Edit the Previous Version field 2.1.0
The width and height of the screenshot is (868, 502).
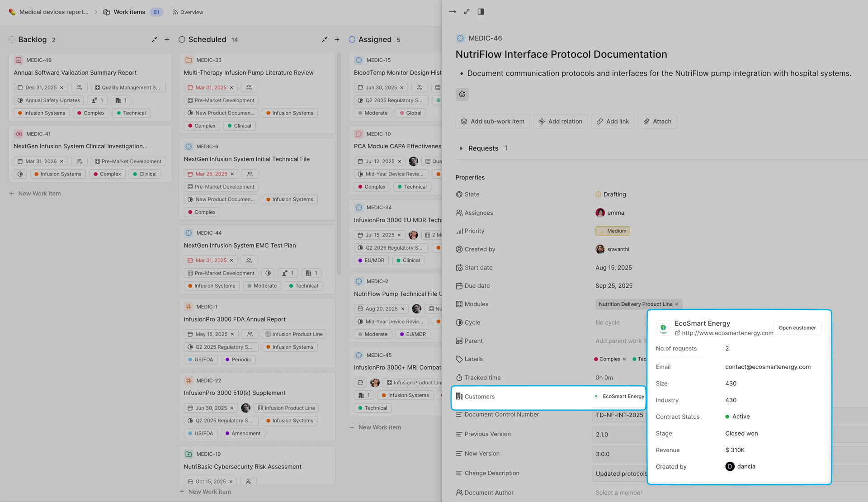point(619,435)
